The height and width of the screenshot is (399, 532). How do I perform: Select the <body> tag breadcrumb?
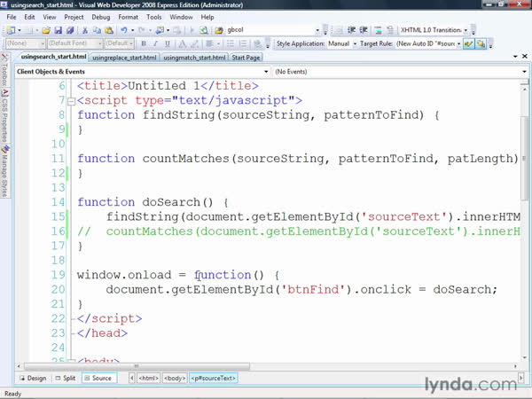(x=174, y=378)
